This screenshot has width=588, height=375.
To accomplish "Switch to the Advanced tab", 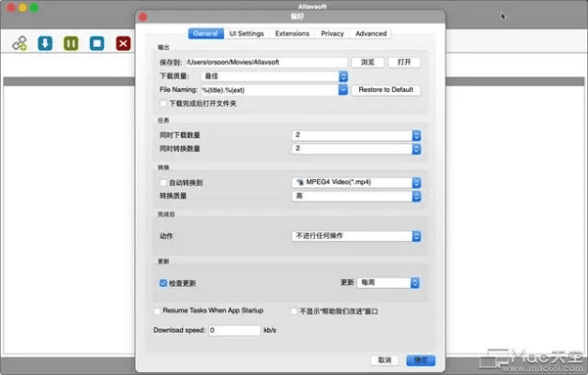I will tap(370, 34).
